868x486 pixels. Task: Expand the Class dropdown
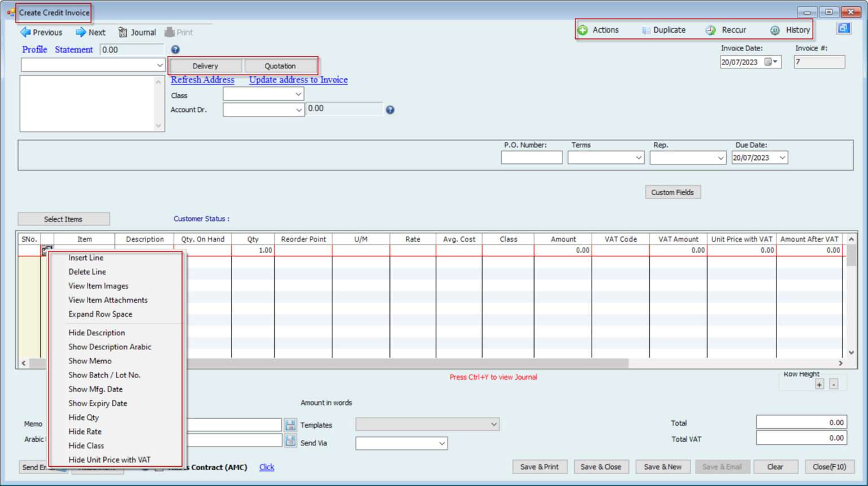(298, 94)
